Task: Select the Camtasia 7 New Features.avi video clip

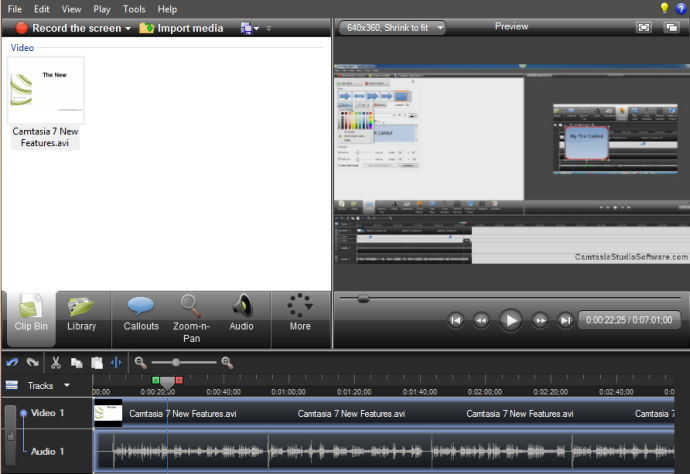Action: click(384, 413)
